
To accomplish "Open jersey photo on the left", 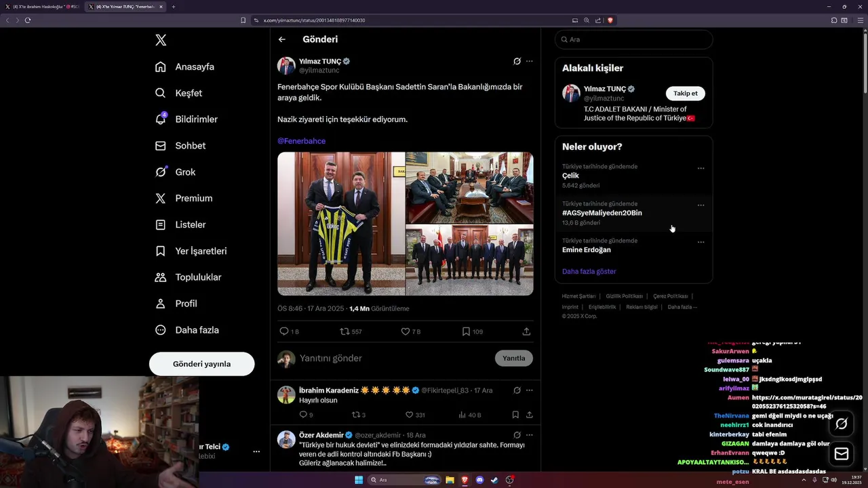I will [x=341, y=224].
